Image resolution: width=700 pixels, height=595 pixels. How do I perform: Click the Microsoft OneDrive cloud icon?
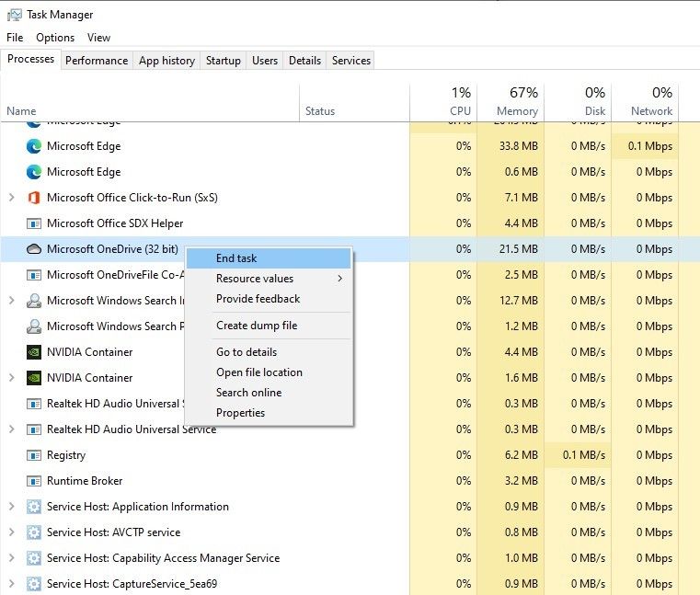click(x=34, y=249)
